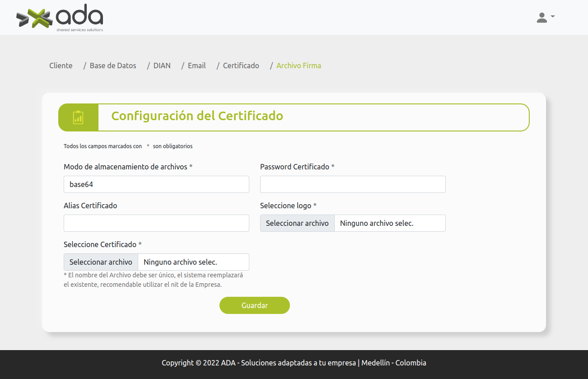Select the Certificado breadcrumb step

coord(241,66)
